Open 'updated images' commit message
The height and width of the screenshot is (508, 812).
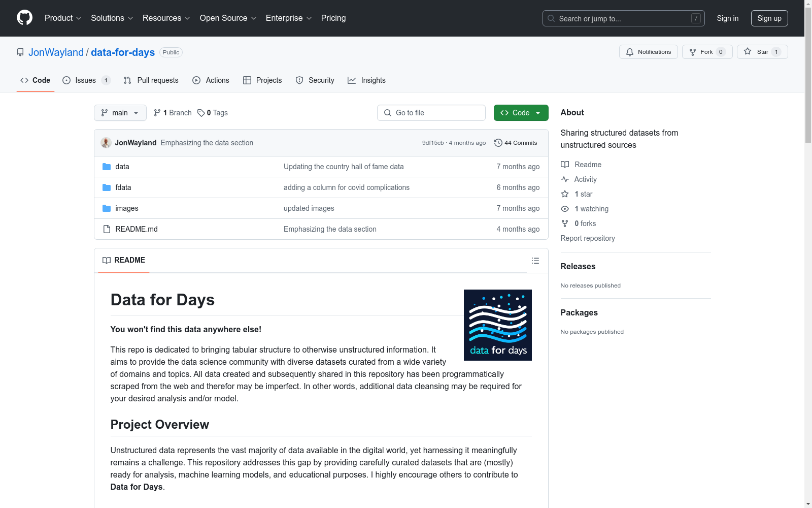click(x=309, y=208)
